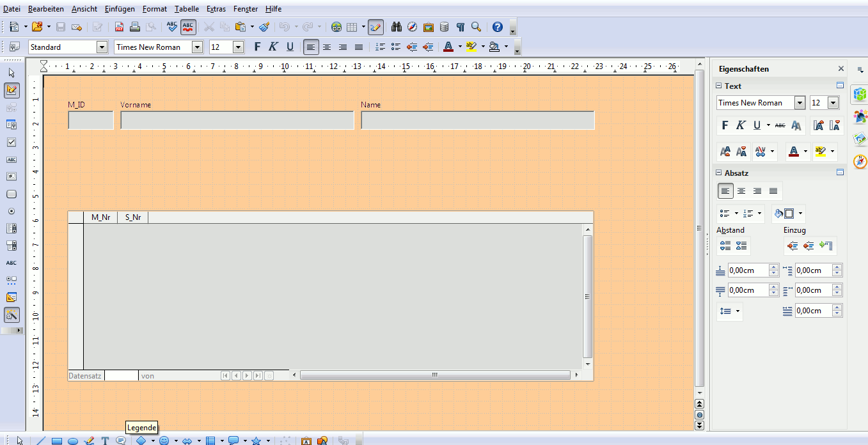The image size is (868, 445).
Task: Open the Gallery deck in sidebar
Action: [860, 139]
